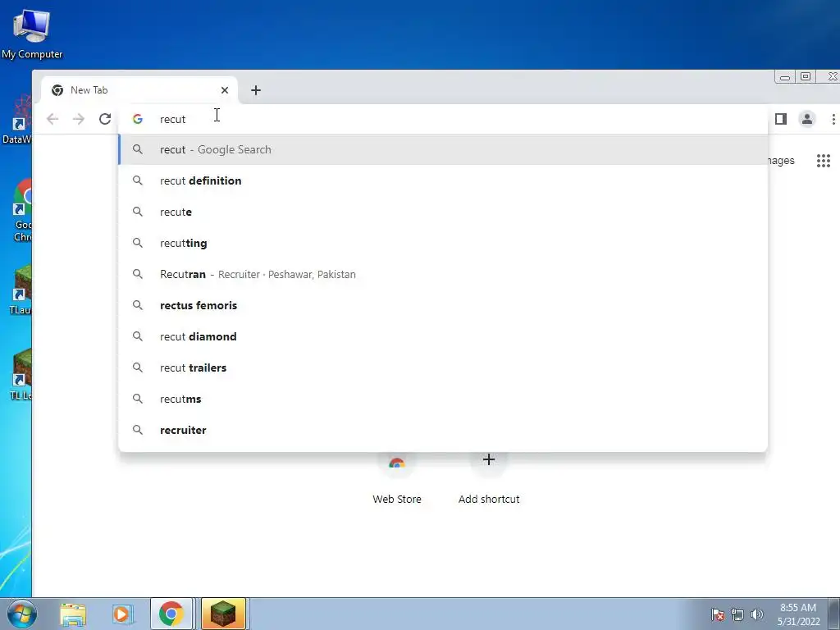Reload the current page
Screen dimensions: 840x630
pyautogui.click(x=105, y=119)
